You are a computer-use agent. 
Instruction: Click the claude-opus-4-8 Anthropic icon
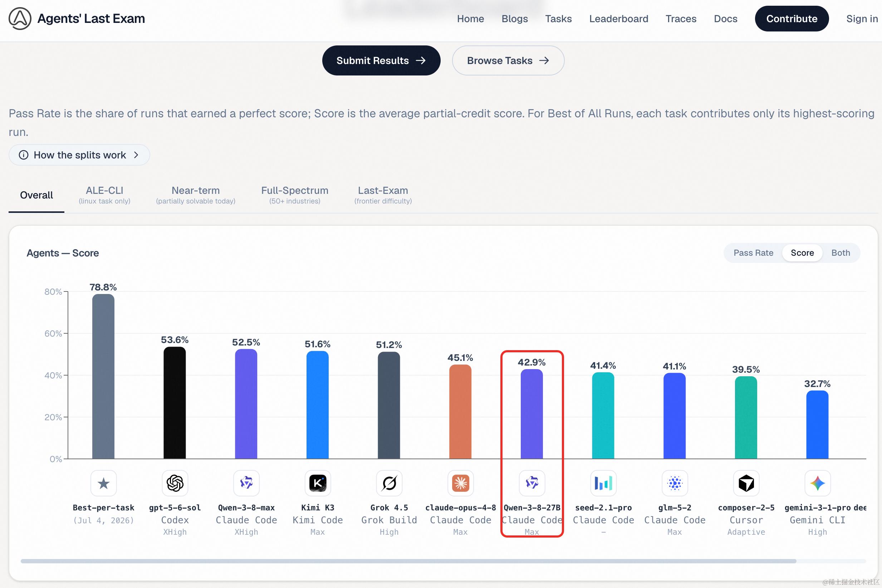461,483
